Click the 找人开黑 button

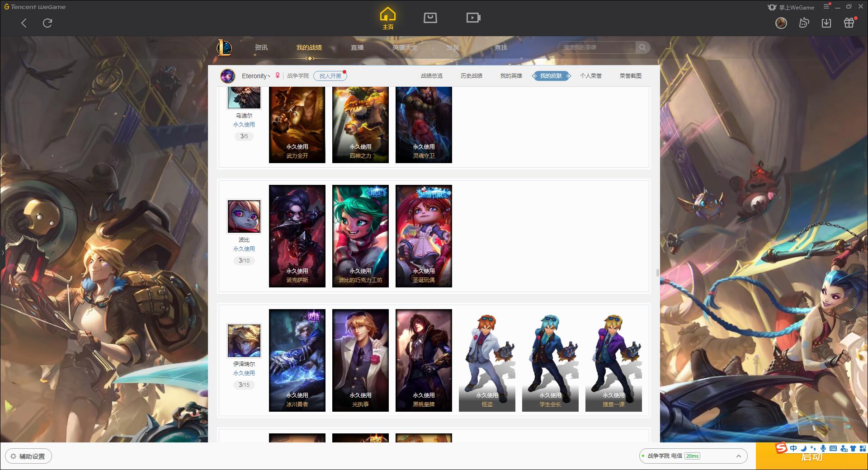pyautogui.click(x=330, y=76)
